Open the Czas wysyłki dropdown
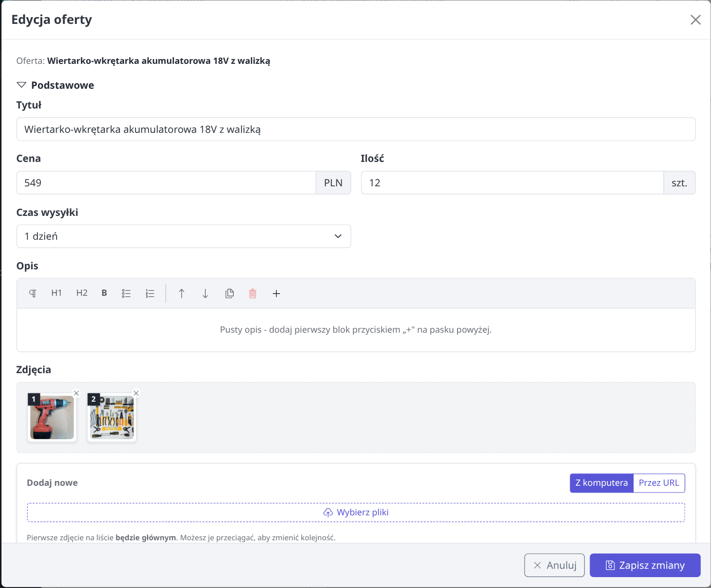The width and height of the screenshot is (711, 588). (184, 236)
